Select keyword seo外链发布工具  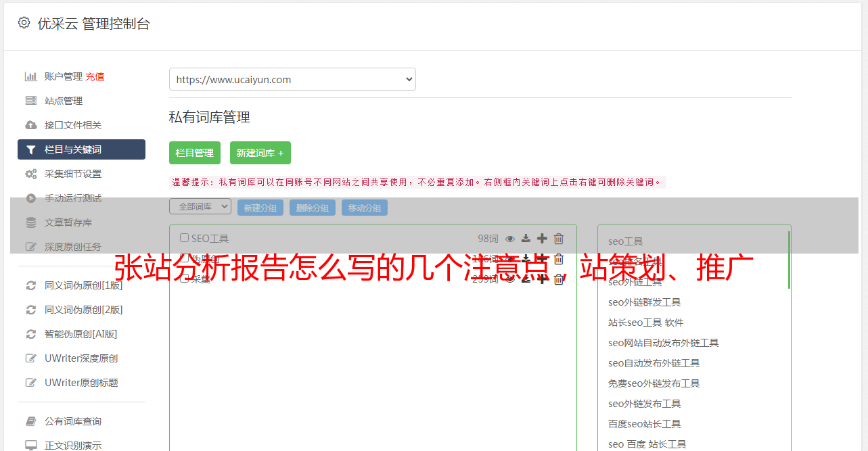(645, 404)
